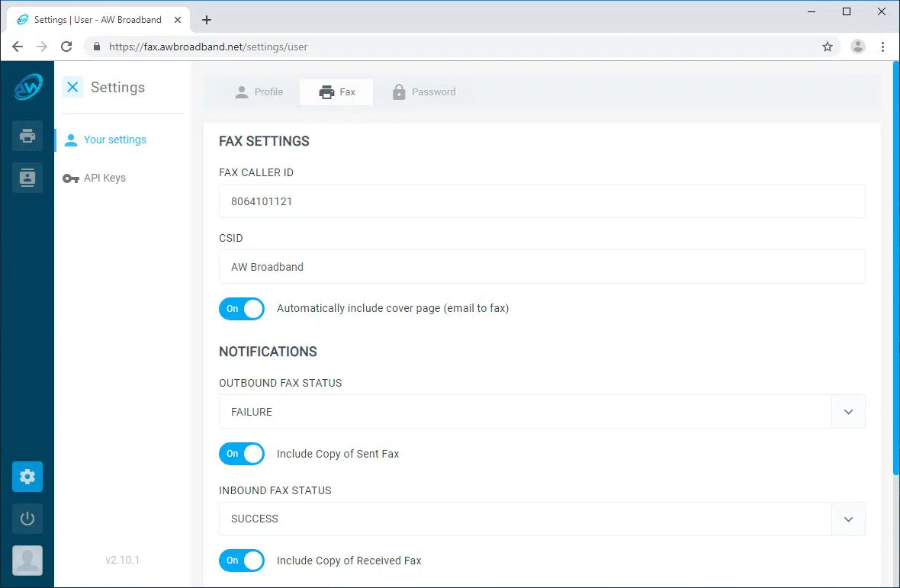Click the AW Broadband logo
This screenshot has height=588, width=900.
click(x=27, y=87)
